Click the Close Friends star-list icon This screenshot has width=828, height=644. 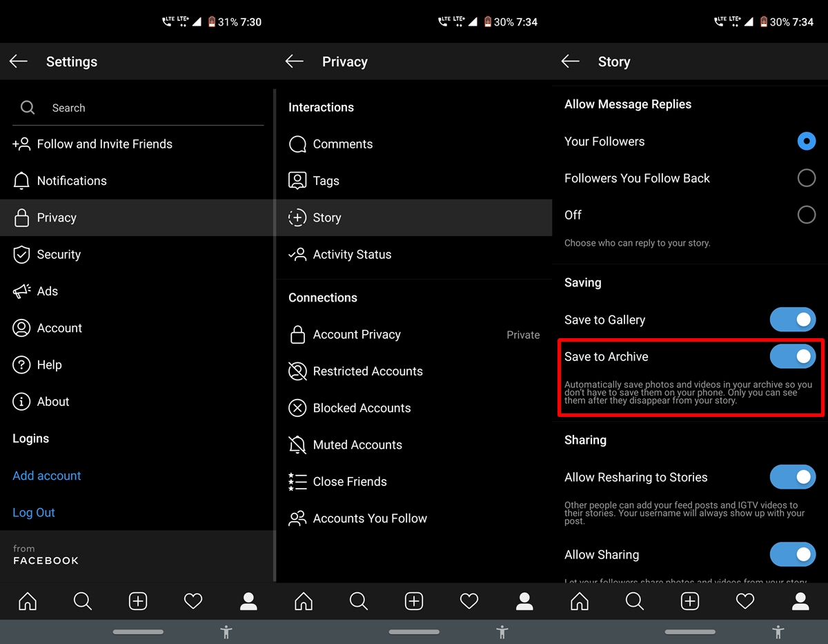pyautogui.click(x=297, y=482)
